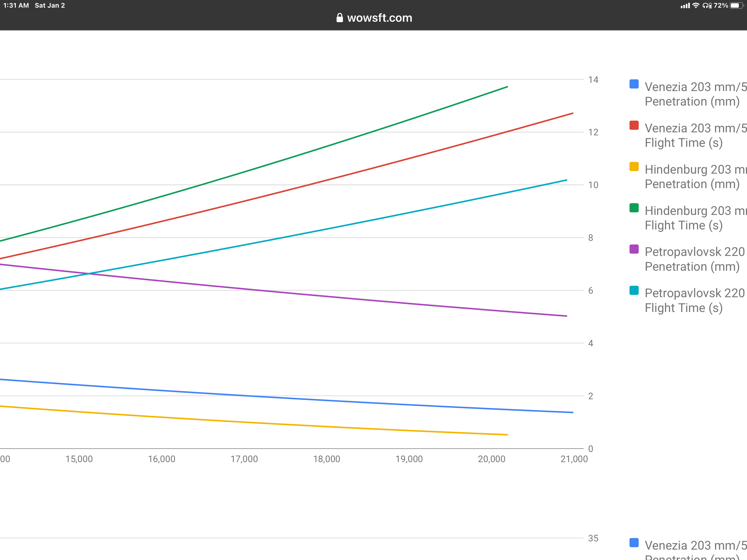Click blue Venezia Penetration legend swatch
This screenshot has width=747, height=560.
[x=634, y=84]
